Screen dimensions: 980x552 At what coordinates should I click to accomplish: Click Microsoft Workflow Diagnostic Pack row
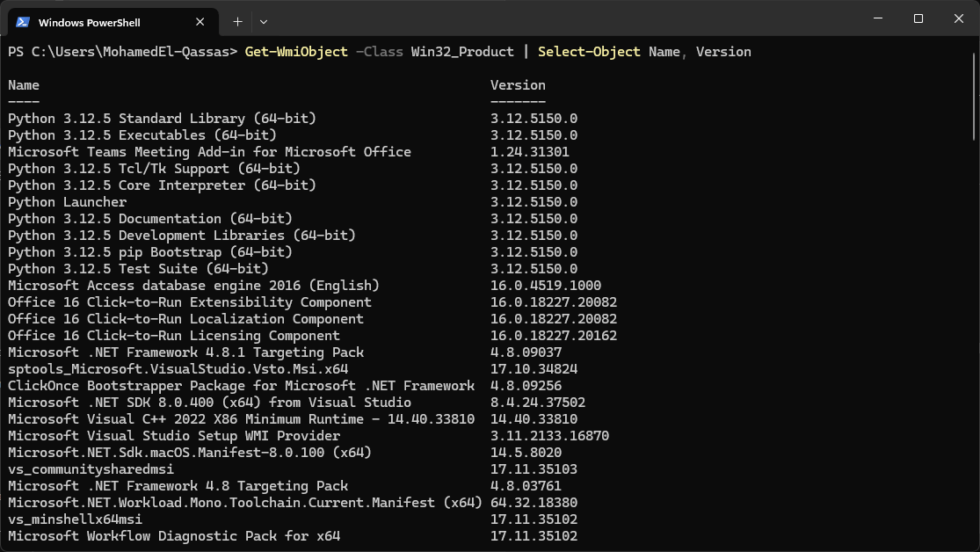[174, 536]
